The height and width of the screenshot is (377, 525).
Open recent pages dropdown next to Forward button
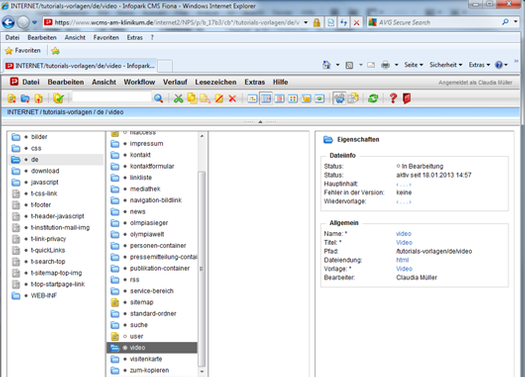point(34,22)
